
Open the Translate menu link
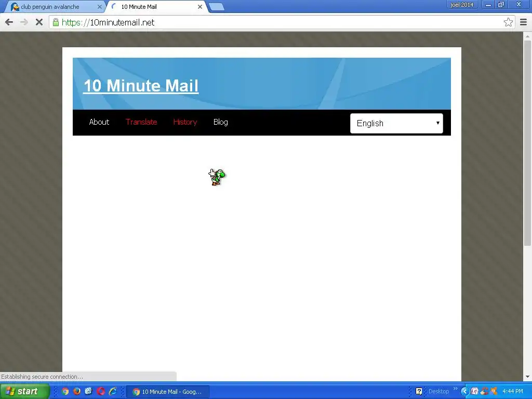point(141,122)
